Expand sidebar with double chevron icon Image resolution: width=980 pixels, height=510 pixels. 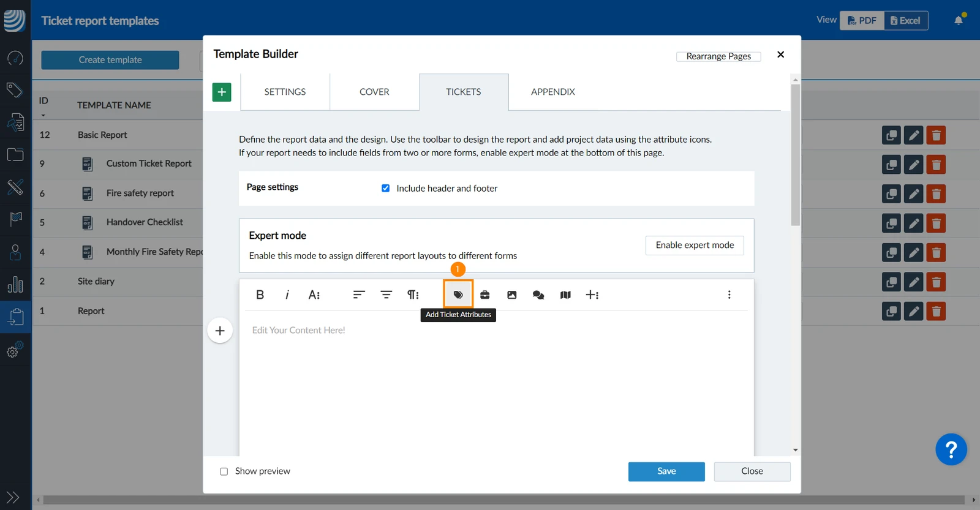[x=13, y=497]
